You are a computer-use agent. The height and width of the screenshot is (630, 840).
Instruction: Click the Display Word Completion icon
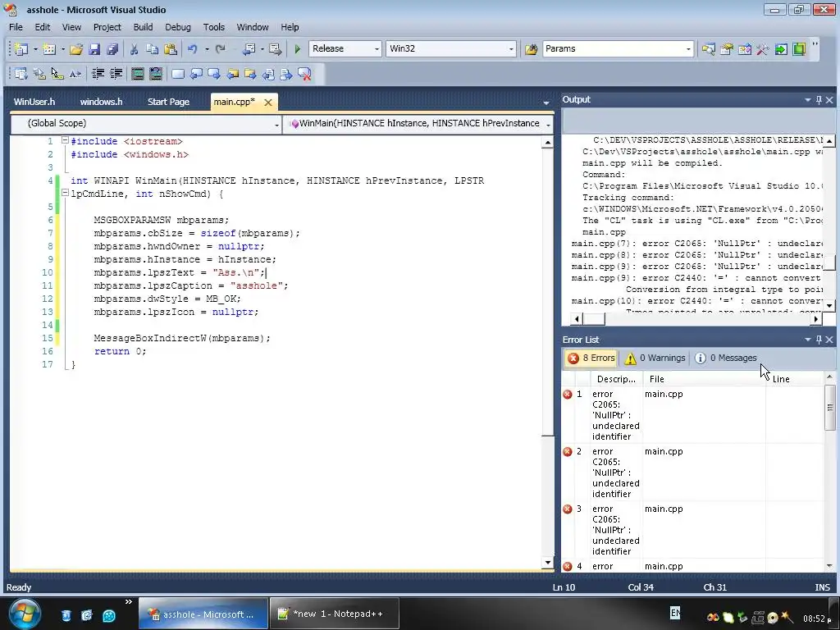point(75,74)
